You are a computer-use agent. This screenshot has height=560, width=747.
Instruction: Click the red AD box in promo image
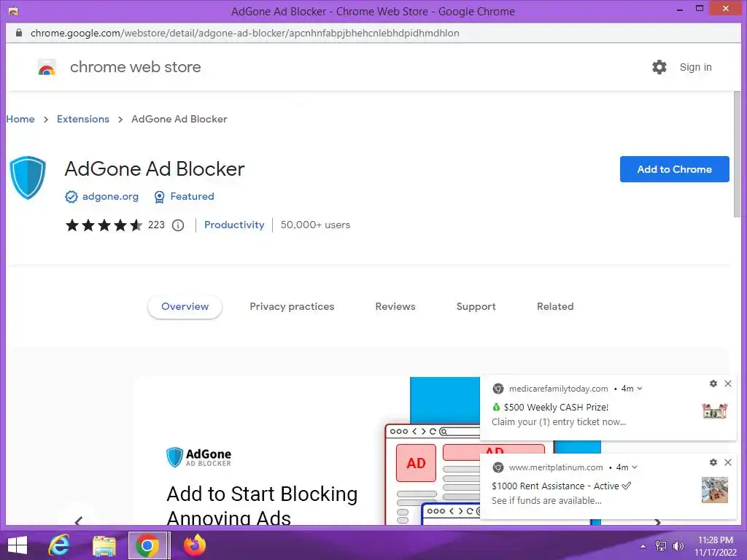pos(416,463)
